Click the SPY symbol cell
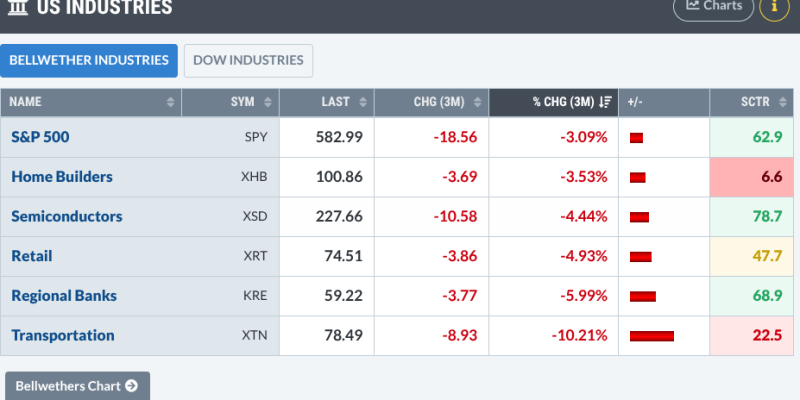Screen dimensions: 800x400 [256, 137]
